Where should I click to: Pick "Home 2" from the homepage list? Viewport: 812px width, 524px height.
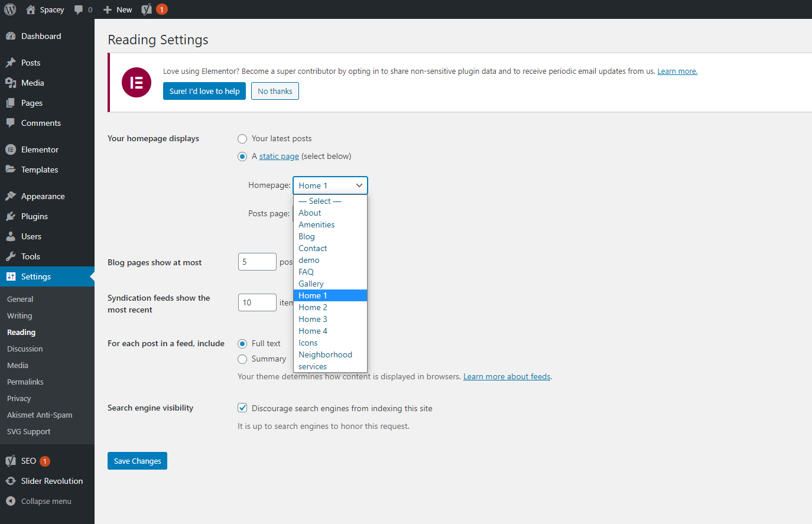coord(313,307)
